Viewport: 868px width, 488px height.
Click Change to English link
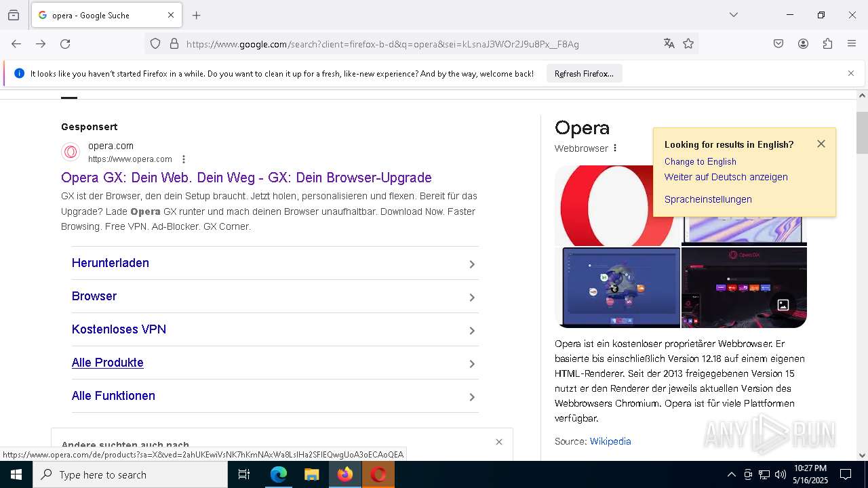(x=700, y=161)
